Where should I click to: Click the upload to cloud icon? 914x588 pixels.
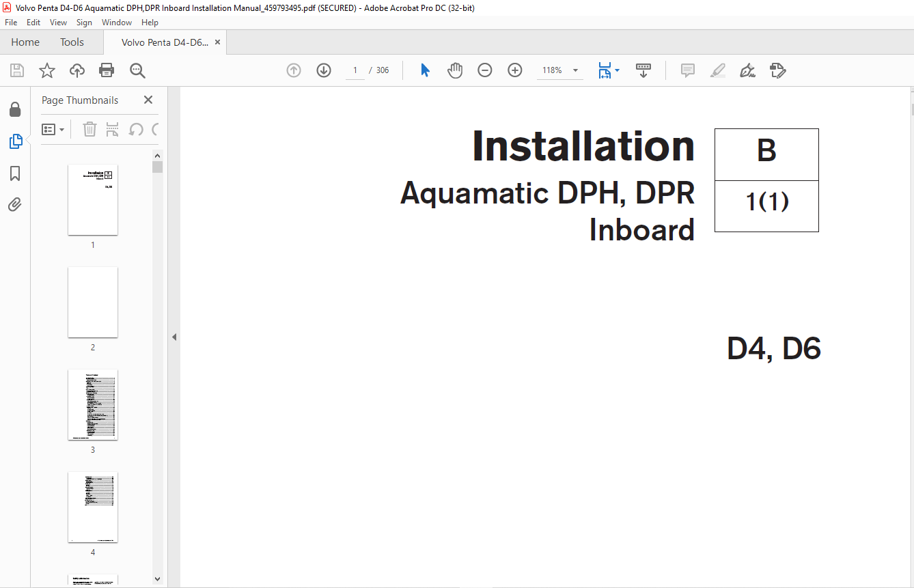[77, 70]
